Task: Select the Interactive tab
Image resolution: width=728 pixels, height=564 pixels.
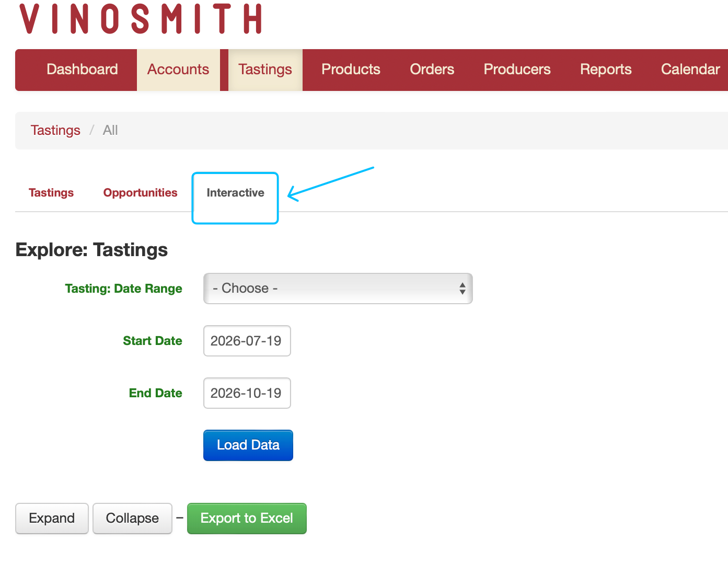Action: tap(235, 193)
